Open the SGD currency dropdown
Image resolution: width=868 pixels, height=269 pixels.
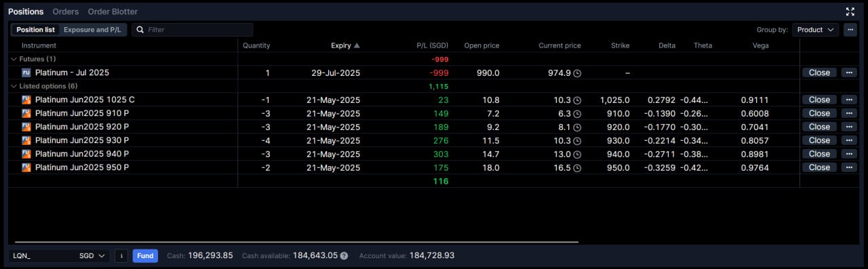coord(93,255)
